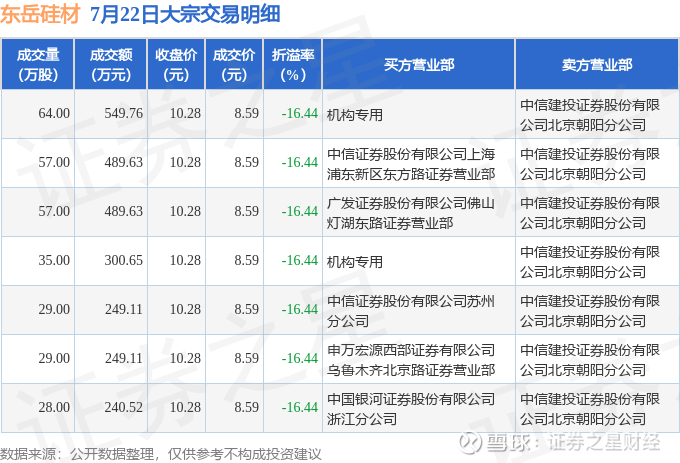Click 机构专用 in the 35.00 row
The width and height of the screenshot is (680, 463).
tap(355, 262)
